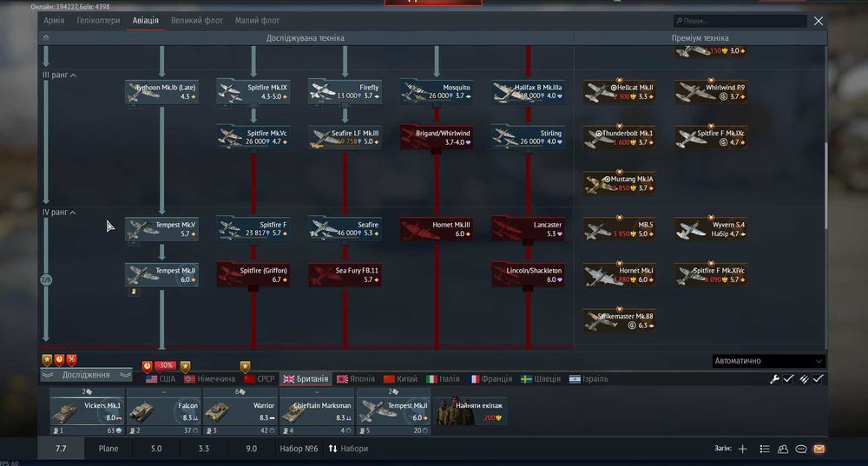Select the Stirling bomber card
Screen dimensions: 868x466
528,137
